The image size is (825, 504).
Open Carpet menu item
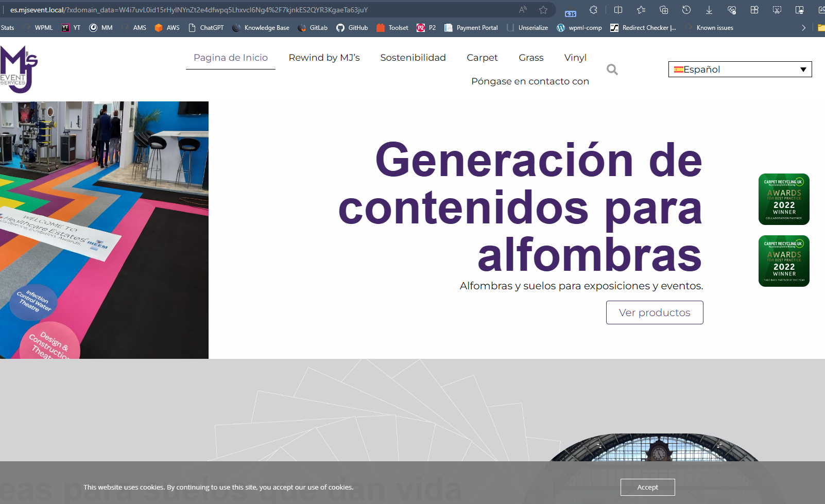click(482, 58)
